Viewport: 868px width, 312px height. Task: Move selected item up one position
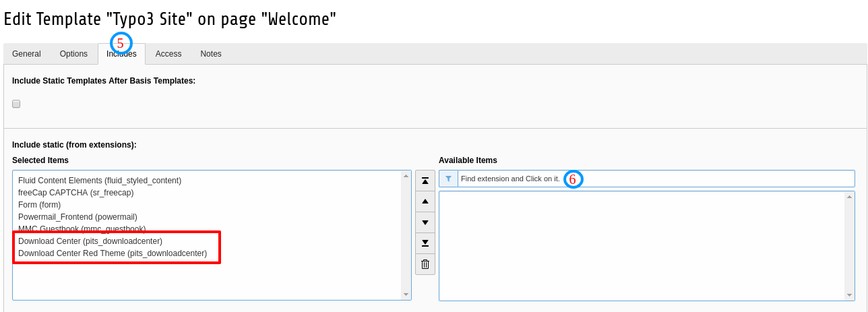pyautogui.click(x=425, y=201)
